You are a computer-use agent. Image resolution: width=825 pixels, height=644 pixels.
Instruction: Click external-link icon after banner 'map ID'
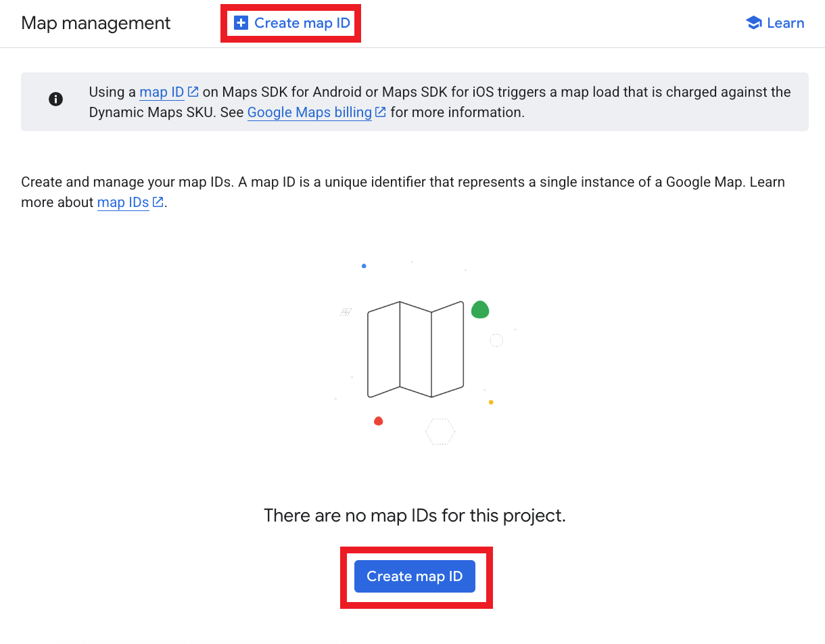click(193, 92)
